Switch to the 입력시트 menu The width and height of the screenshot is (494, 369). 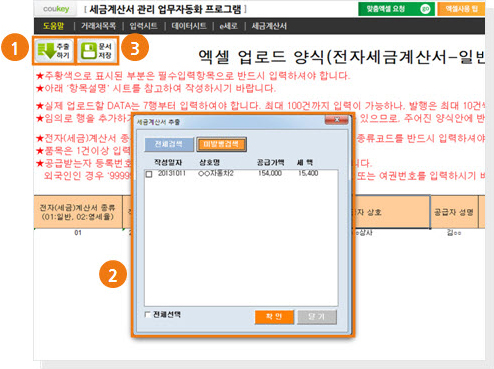pos(144,26)
